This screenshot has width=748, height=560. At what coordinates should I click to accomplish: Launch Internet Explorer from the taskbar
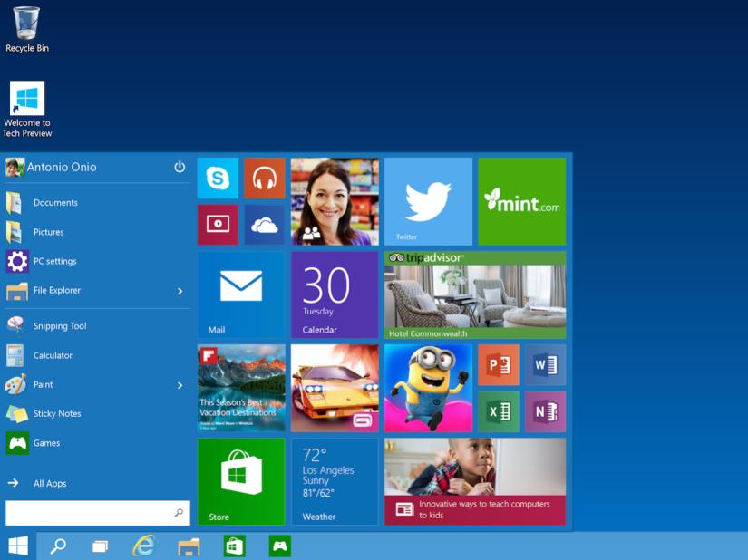pyautogui.click(x=143, y=546)
